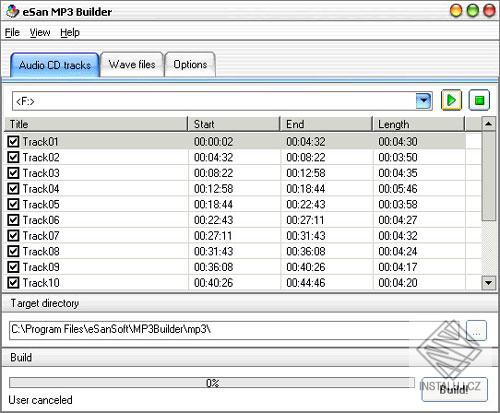Switch to the Wave files tab

132,64
